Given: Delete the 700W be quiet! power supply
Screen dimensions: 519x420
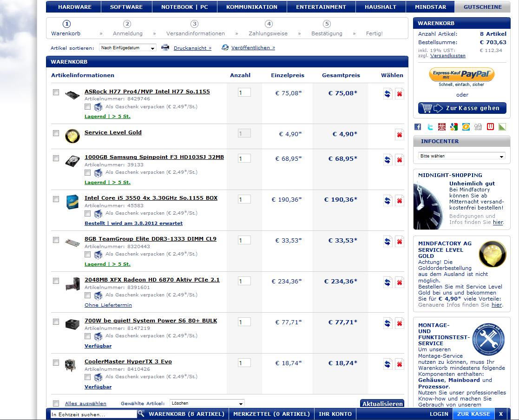Looking at the screenshot, I should [x=400, y=323].
